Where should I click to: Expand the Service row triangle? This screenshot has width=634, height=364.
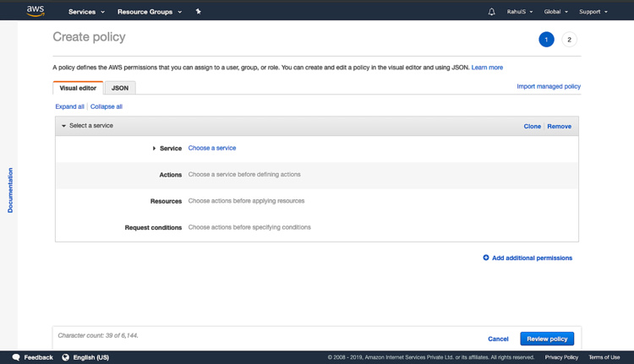[x=154, y=149]
